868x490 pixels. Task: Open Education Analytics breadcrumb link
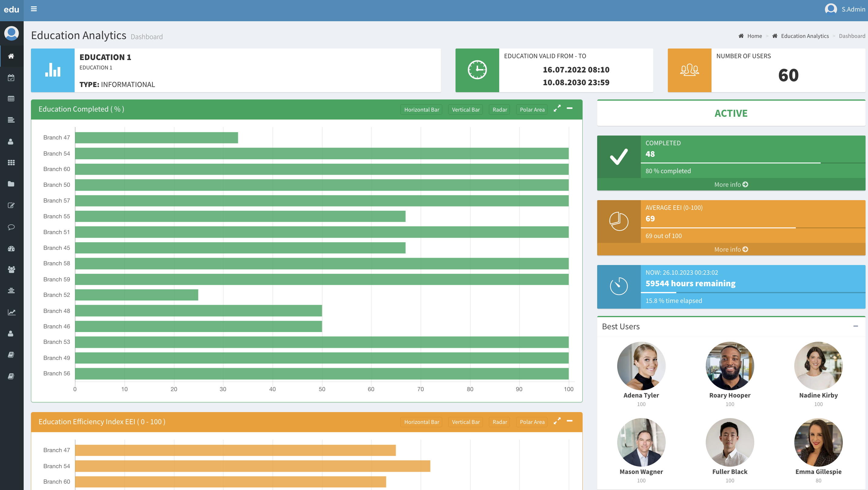805,36
